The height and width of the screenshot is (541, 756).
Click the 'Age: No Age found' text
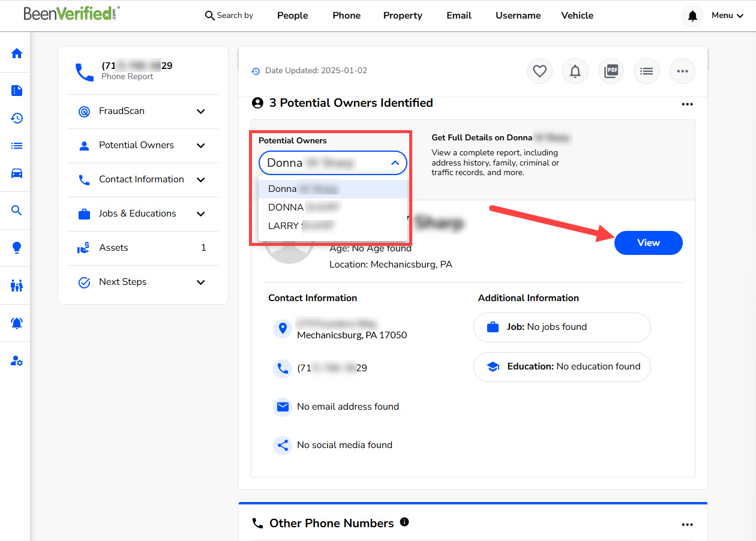(x=370, y=248)
